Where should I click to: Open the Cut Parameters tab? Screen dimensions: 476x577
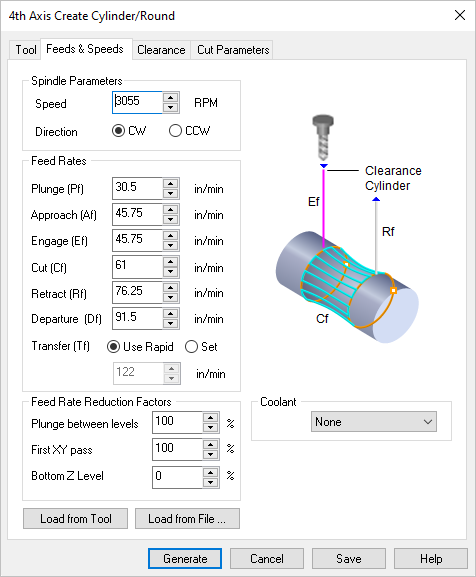pyautogui.click(x=233, y=49)
